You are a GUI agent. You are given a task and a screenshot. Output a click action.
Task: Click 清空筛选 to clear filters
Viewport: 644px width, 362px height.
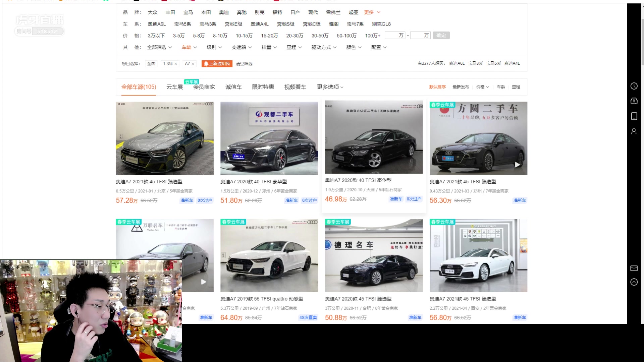pyautogui.click(x=244, y=64)
